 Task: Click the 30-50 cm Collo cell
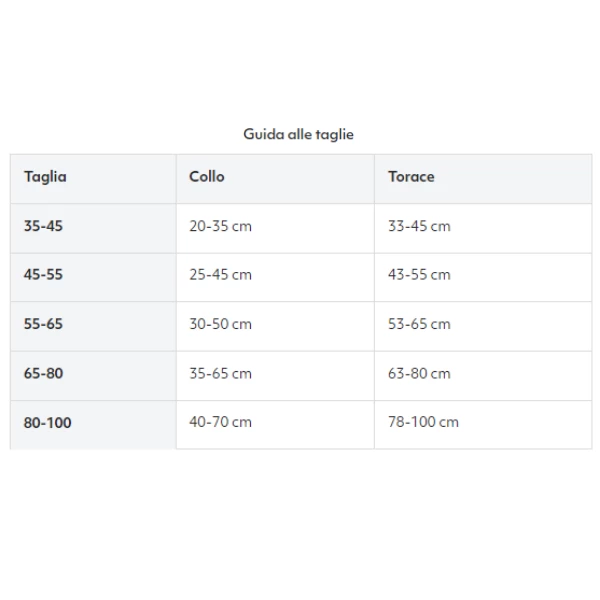[220, 324]
